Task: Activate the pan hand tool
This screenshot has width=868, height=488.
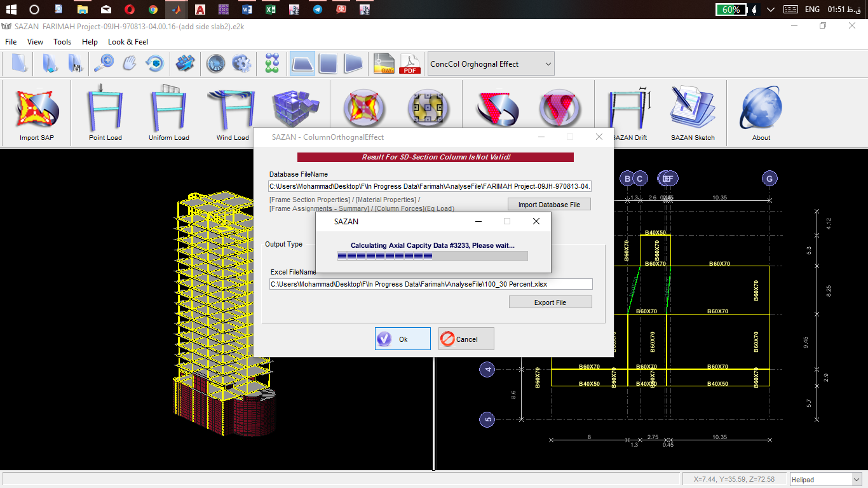Action: (x=130, y=64)
